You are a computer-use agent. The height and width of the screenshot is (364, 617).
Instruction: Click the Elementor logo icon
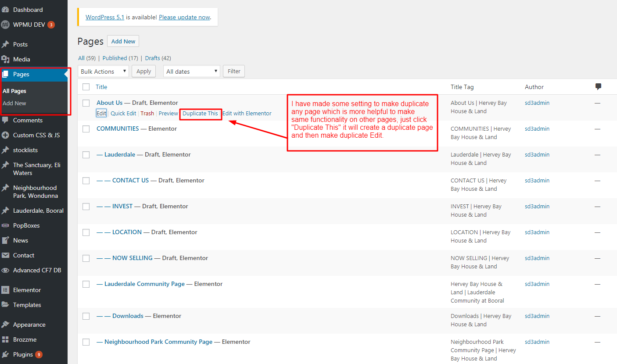(5, 290)
